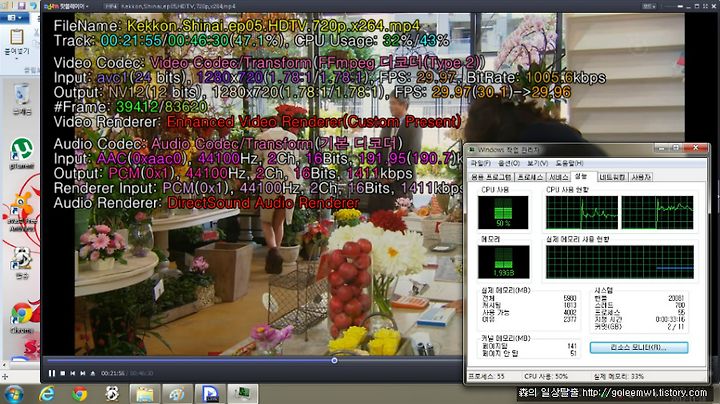Click the physical memory usage history graph

tap(619, 262)
